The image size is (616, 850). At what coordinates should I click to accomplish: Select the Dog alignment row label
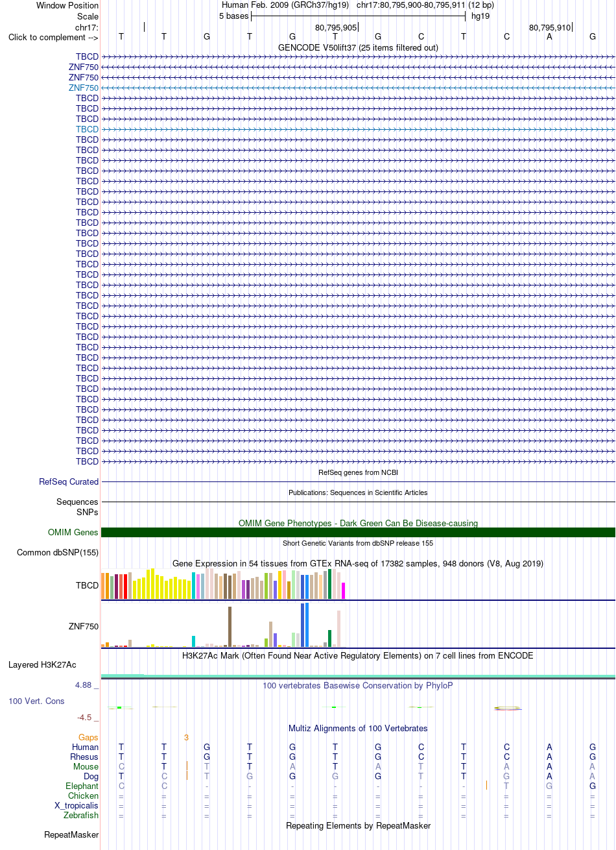click(x=91, y=777)
